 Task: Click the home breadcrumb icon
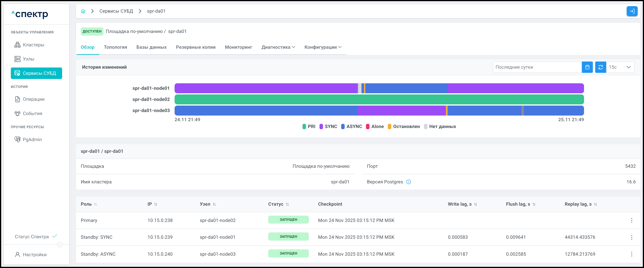83,11
